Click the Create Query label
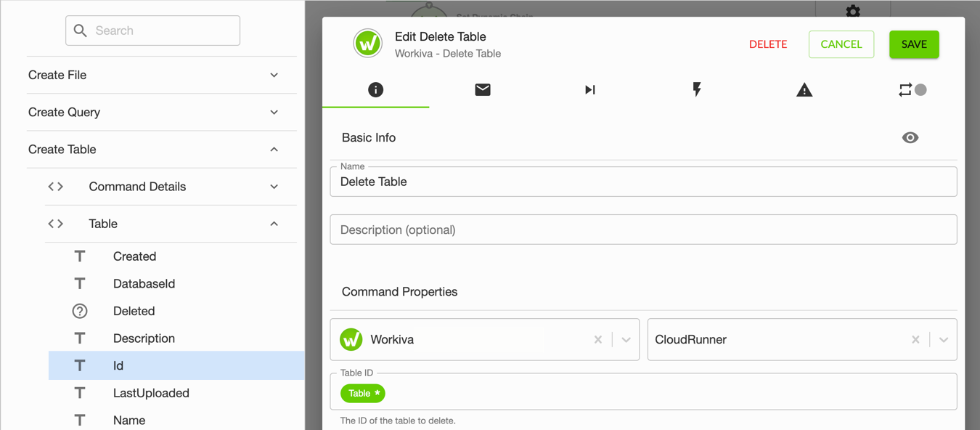The image size is (980, 430). (64, 112)
